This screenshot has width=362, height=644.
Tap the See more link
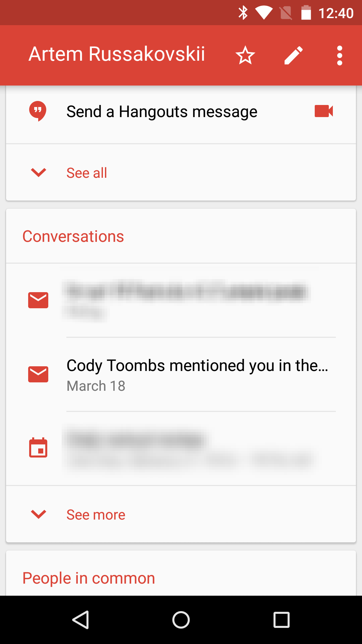coord(96,515)
